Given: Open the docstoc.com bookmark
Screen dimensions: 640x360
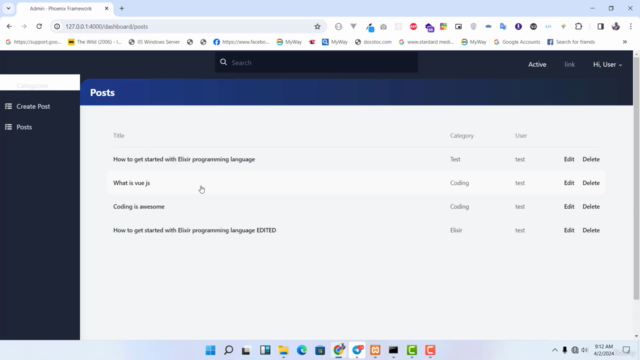Looking at the screenshot, I should [x=373, y=42].
